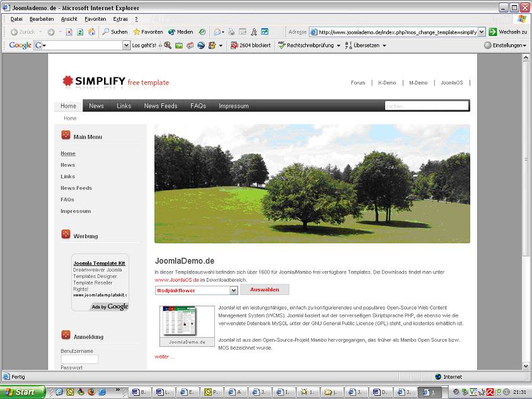This screenshot has height=399, width=532.
Task: Click the forward navigation arrow
Action: (x=51, y=32)
